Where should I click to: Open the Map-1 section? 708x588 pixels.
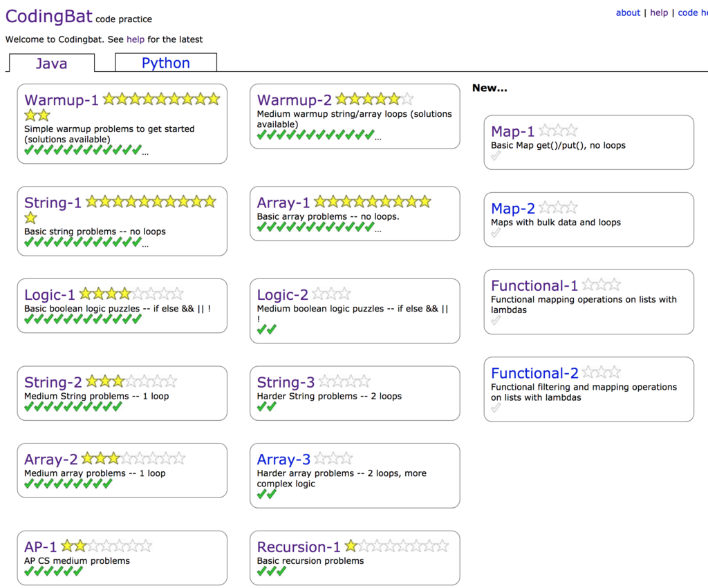click(x=513, y=131)
